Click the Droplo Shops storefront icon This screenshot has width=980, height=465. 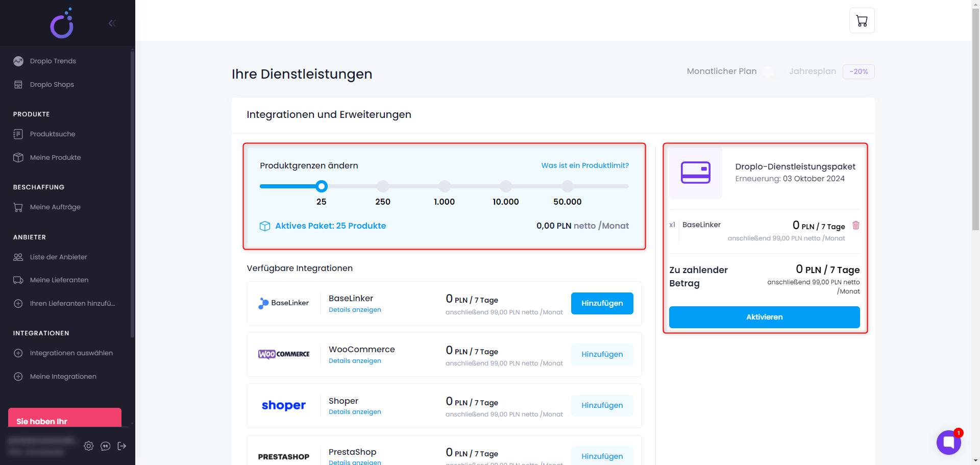(18, 84)
